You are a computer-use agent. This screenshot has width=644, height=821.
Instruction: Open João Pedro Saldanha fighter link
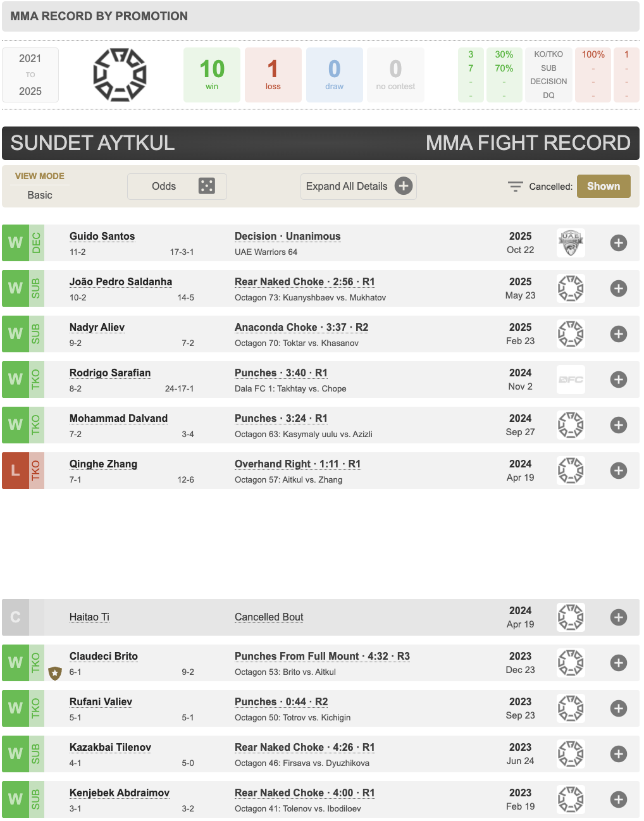click(121, 281)
